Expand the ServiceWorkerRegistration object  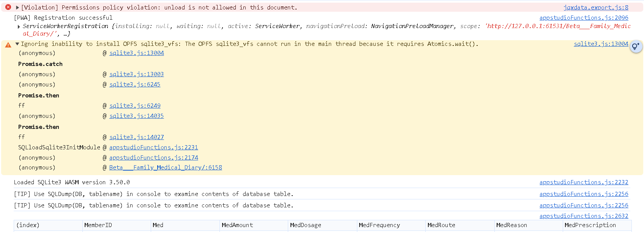coord(19,27)
